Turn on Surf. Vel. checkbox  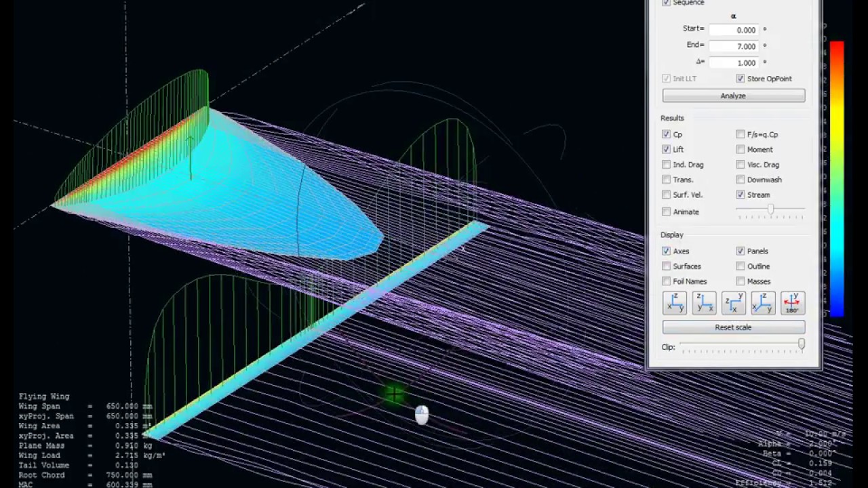667,195
